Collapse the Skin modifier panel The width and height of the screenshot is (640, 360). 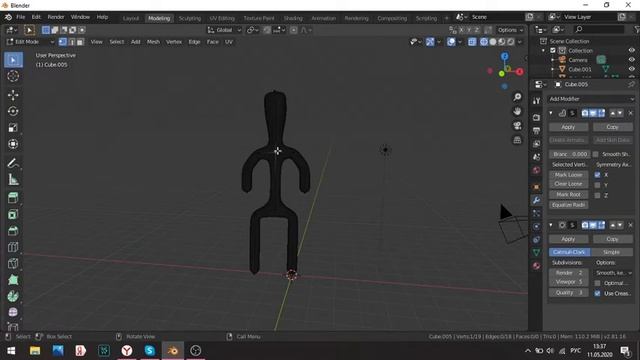(551, 113)
